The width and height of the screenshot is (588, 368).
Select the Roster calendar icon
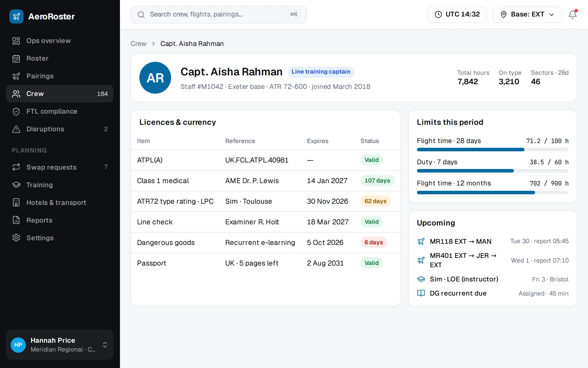click(x=16, y=58)
